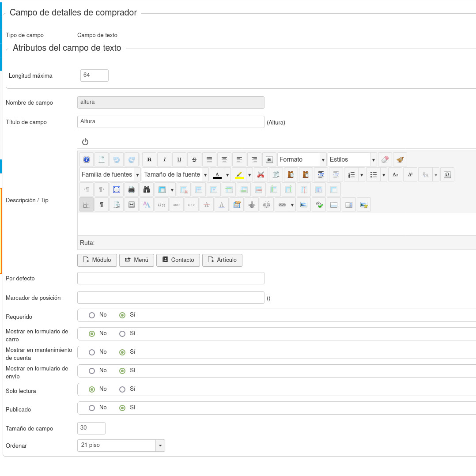This screenshot has height=476, width=476.
Task: Open the Ordenar dropdown showing 21 piso
Action: pyautogui.click(x=121, y=446)
